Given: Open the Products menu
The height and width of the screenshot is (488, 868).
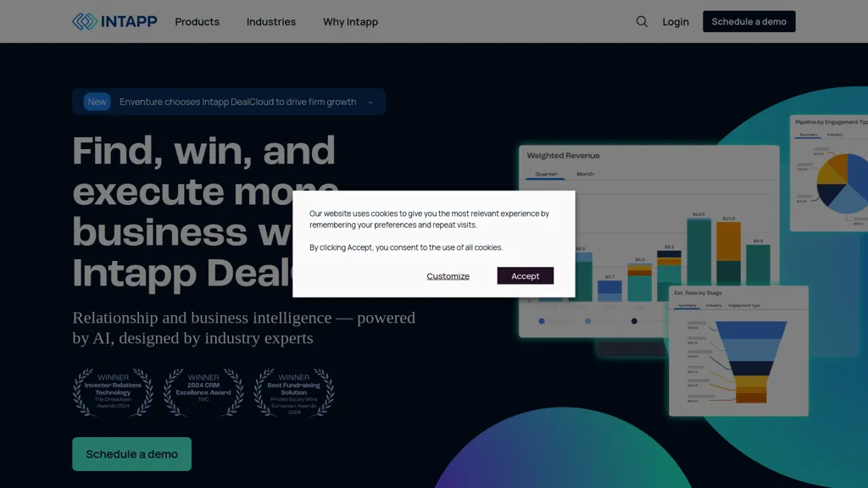Looking at the screenshot, I should pyautogui.click(x=197, y=21).
